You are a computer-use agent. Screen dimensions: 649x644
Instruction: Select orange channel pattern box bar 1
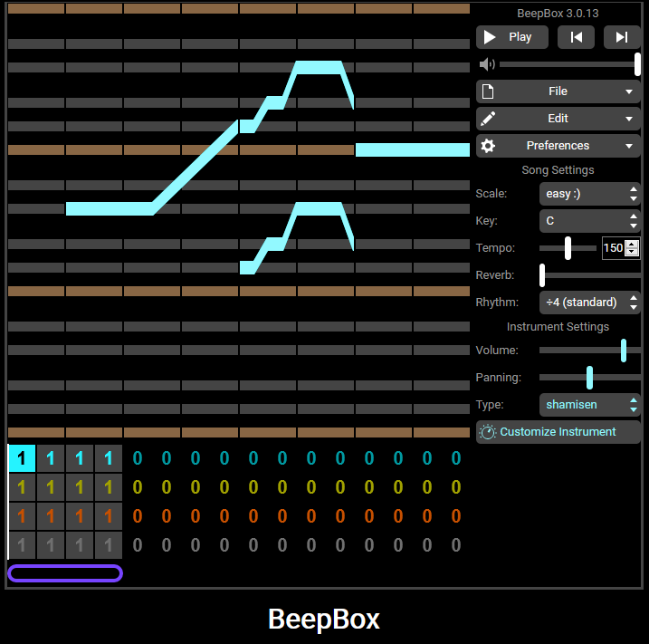pyautogui.click(x=22, y=516)
